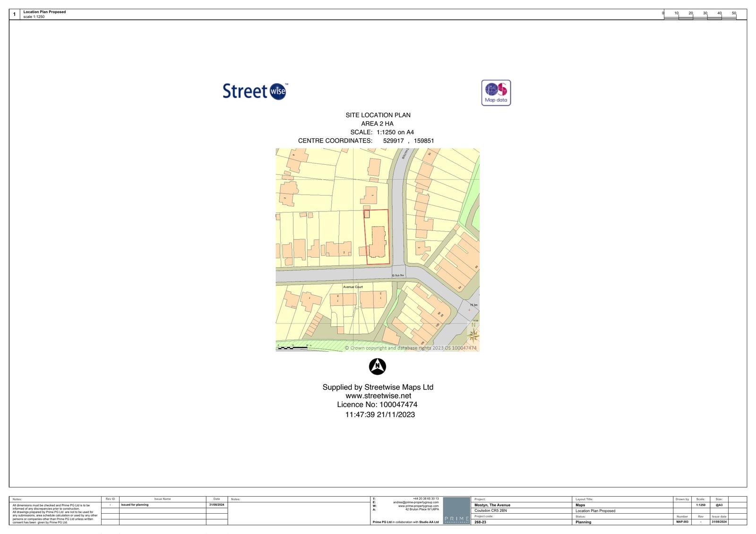Viewport: 756px width, 534px height.
Task: Click the compass rose on the map
Action: (x=473, y=335)
